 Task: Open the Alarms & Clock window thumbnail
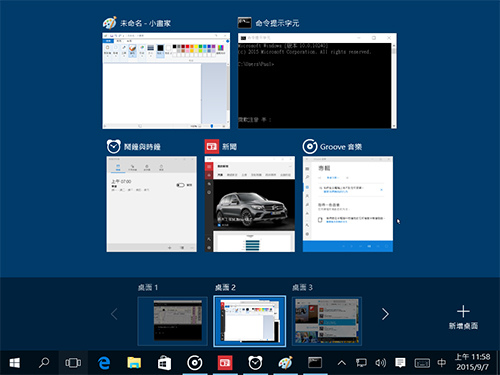tap(152, 204)
